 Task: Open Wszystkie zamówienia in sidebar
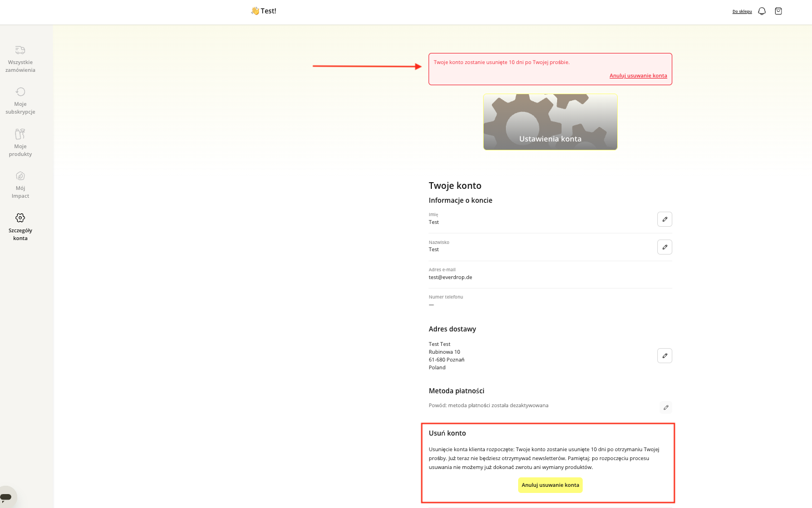click(21, 59)
